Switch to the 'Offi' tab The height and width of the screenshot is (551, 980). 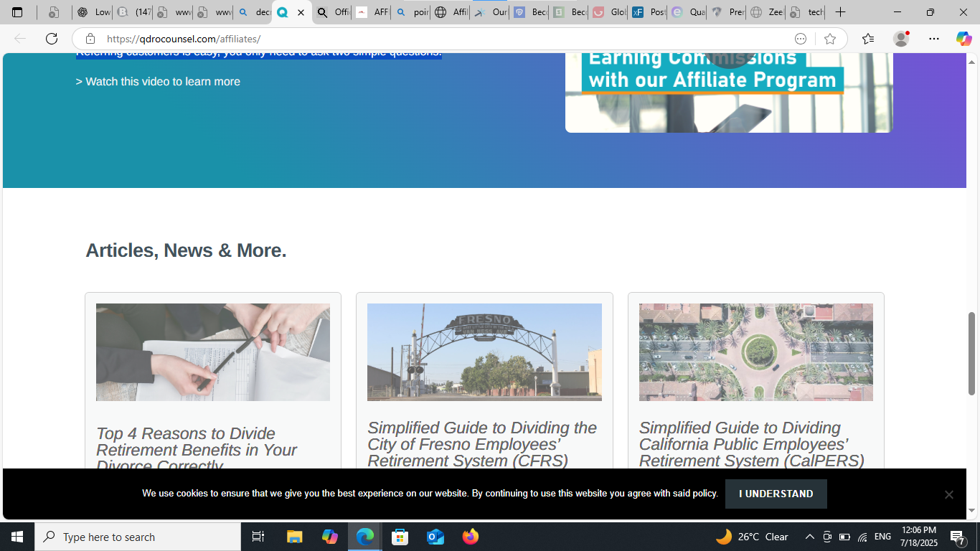tap(333, 12)
